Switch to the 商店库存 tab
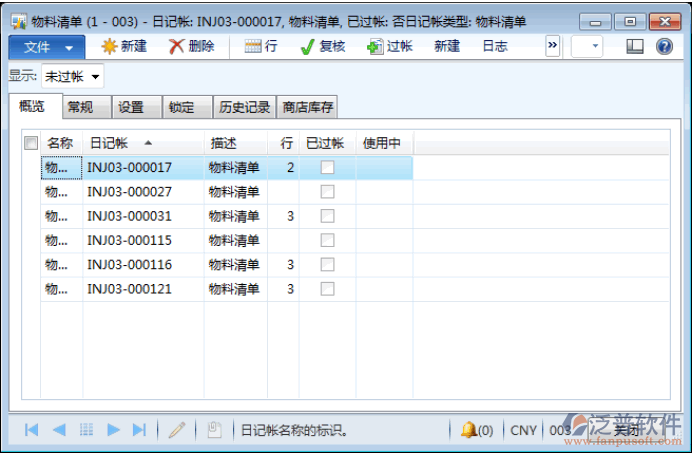 pyautogui.click(x=308, y=107)
